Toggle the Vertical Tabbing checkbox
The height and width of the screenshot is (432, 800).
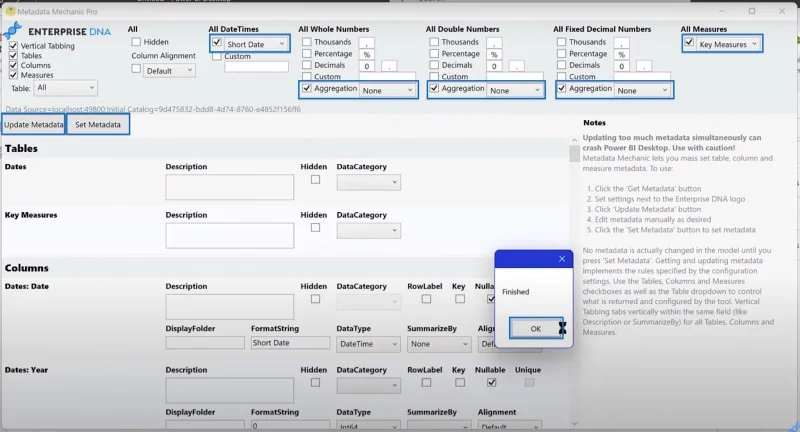(x=14, y=45)
